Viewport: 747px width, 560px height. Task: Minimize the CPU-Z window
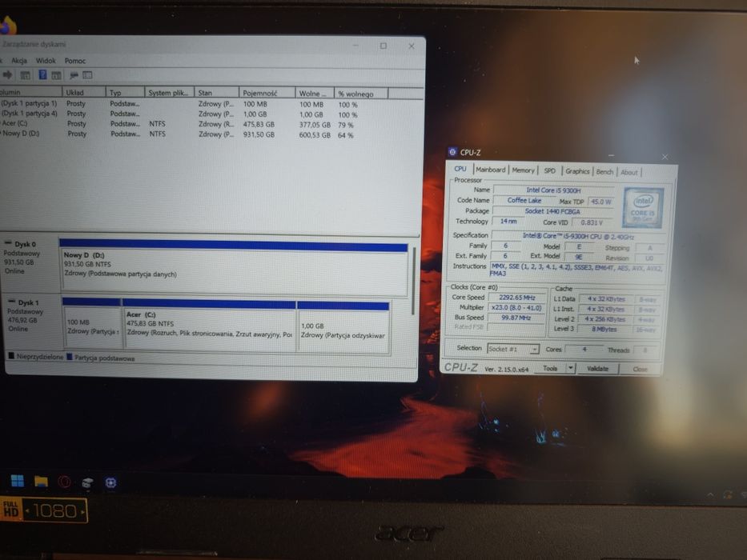[611, 155]
